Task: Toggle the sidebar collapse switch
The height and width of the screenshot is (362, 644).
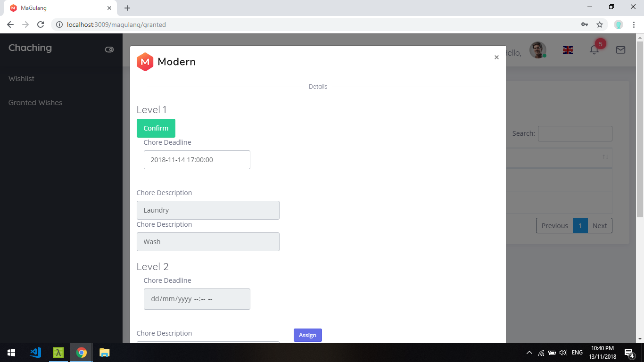Action: [x=109, y=49]
